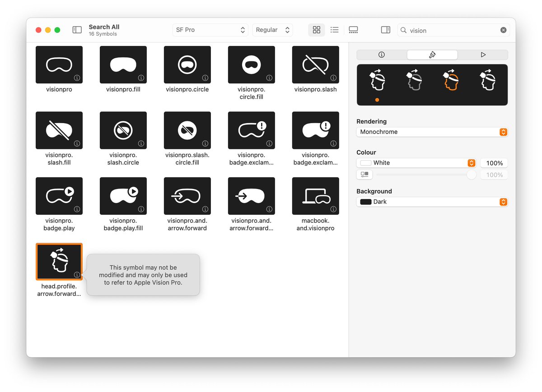
Task: Select the macbook.and.visionpro symbol
Action: 316,196
